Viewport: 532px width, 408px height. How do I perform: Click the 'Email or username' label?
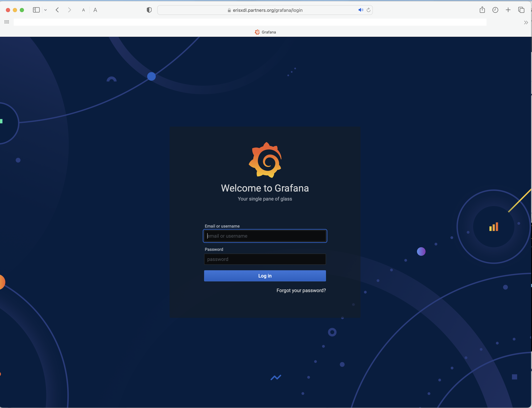click(222, 226)
